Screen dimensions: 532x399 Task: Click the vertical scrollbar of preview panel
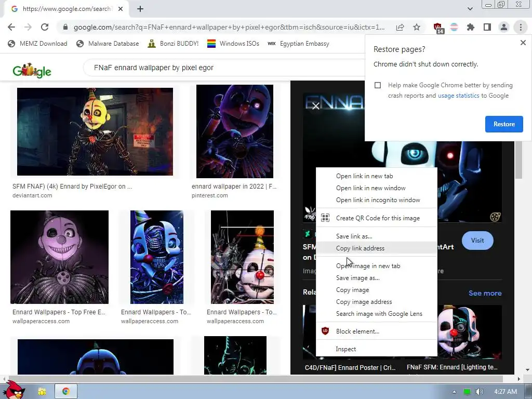tap(518, 159)
